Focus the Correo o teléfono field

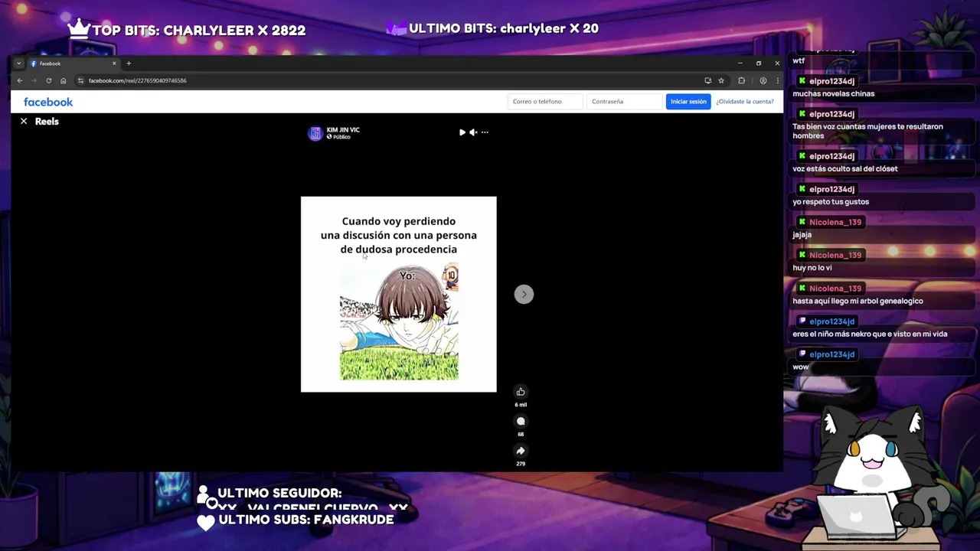click(545, 101)
